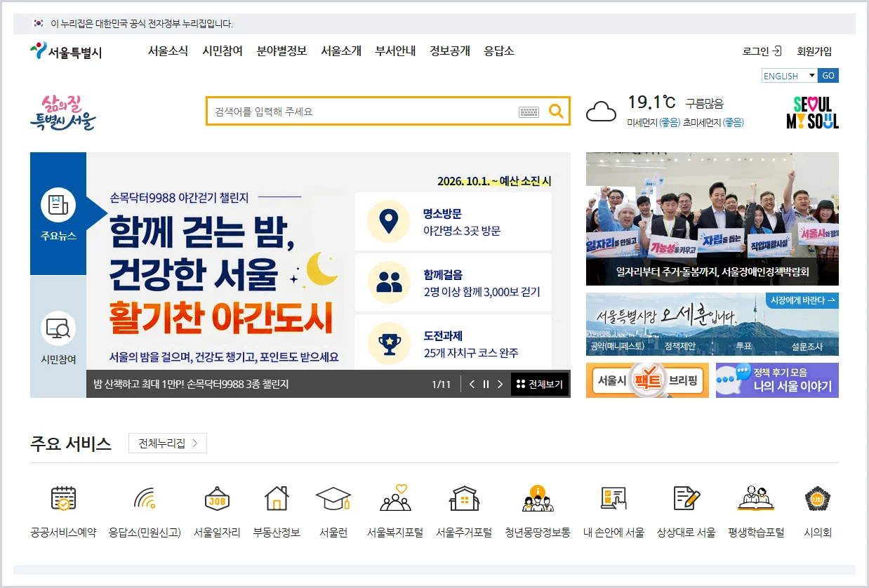
Task: Click the Seoul city logo
Action: coord(66,51)
